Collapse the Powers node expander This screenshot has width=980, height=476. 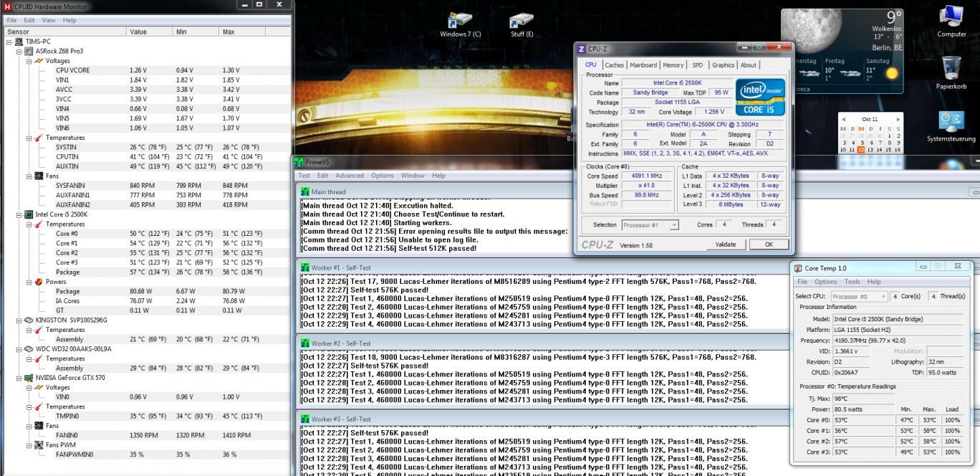30,282
